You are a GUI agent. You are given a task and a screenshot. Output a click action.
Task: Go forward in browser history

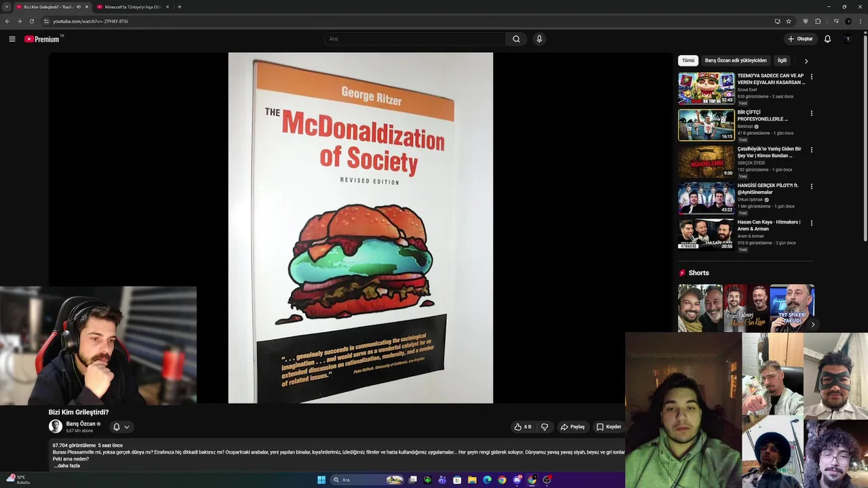(x=19, y=21)
